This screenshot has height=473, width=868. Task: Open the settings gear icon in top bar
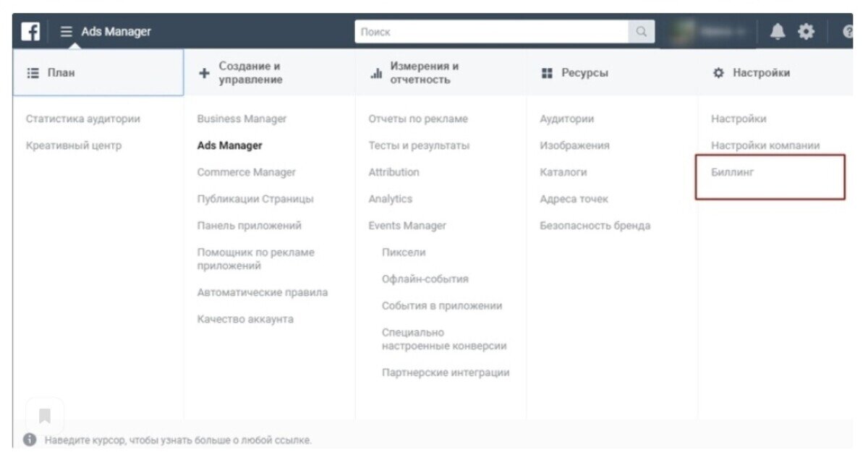[806, 32]
